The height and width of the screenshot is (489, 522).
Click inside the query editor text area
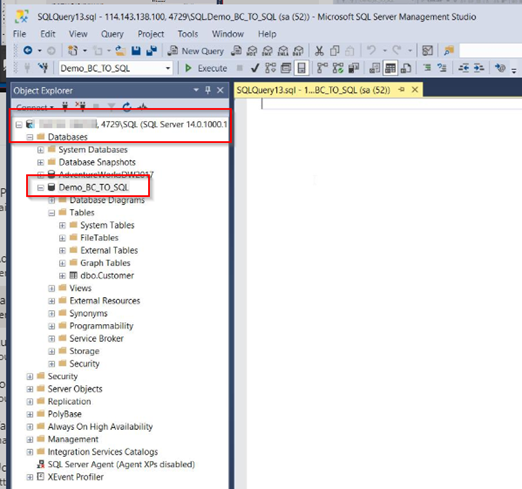[384, 293]
